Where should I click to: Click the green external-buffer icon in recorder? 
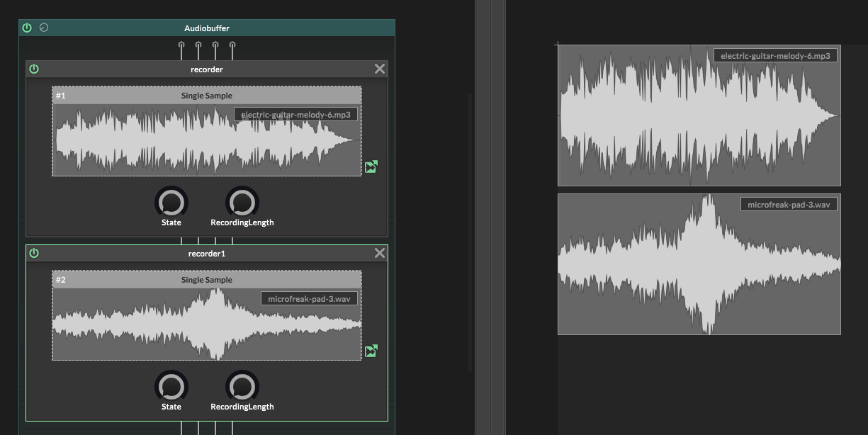(371, 167)
